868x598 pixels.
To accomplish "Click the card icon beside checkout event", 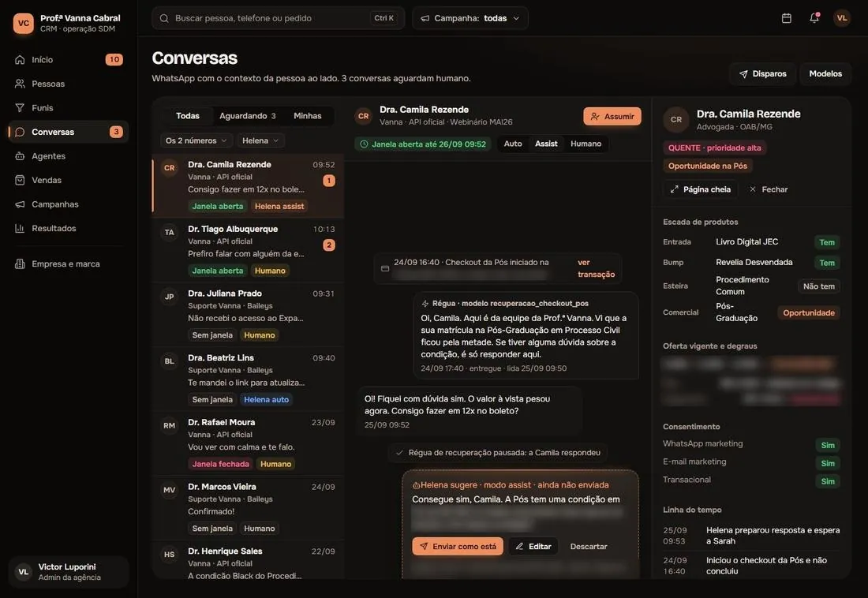I will point(385,268).
